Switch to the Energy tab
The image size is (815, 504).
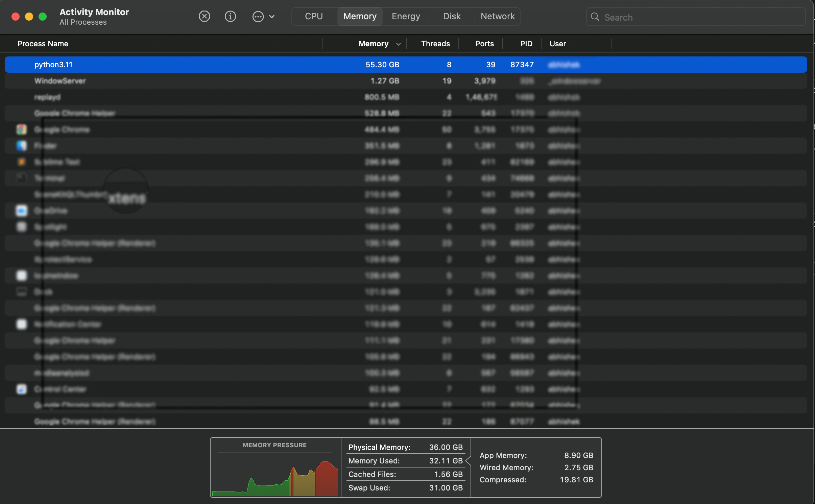pos(406,16)
